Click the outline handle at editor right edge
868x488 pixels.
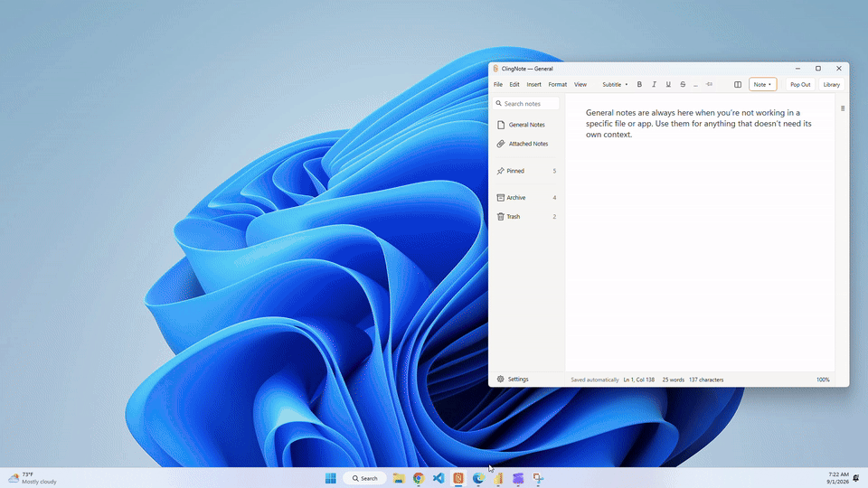pyautogui.click(x=843, y=108)
